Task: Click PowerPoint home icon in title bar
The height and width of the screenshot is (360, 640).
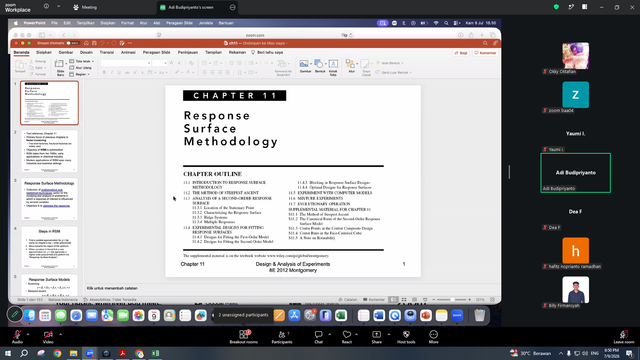Action: 86,43
